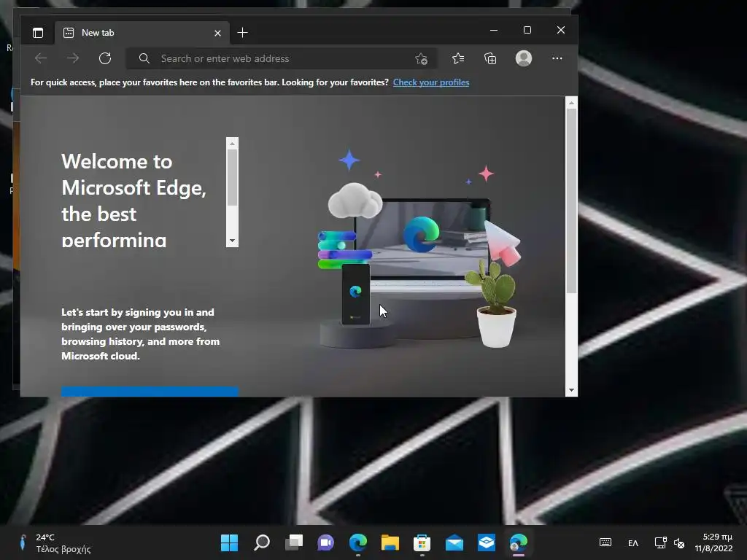Open File Explorer from the taskbar
Image resolution: width=747 pixels, height=560 pixels.
[390, 542]
